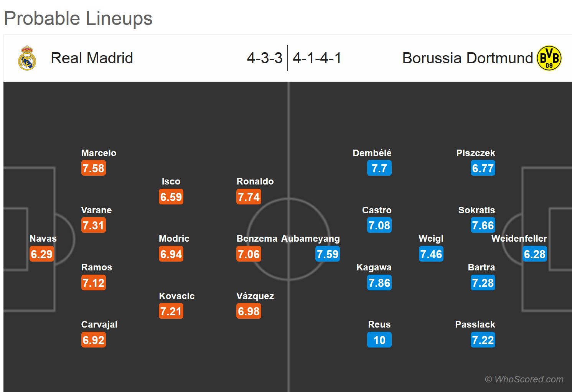Click Weigl's 7.46 rating badge

click(431, 254)
